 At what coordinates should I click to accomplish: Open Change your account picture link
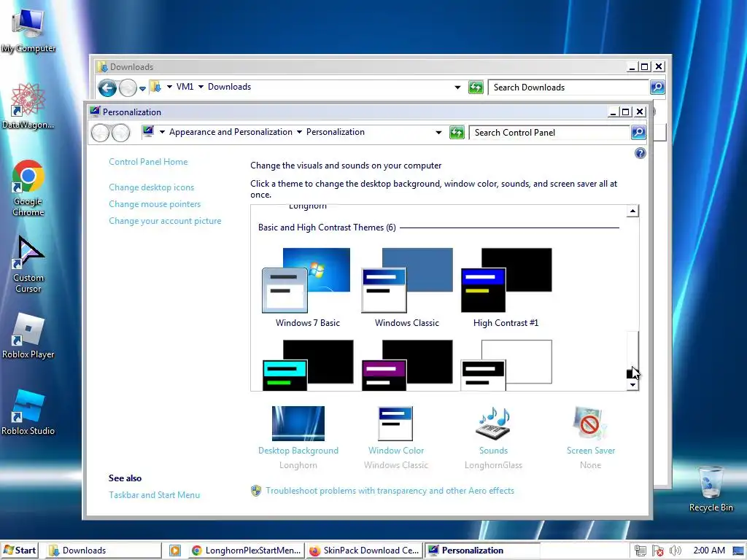(x=165, y=221)
